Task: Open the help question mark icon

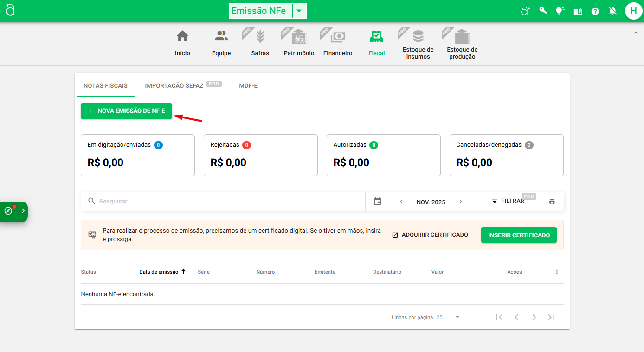Action: (595, 11)
